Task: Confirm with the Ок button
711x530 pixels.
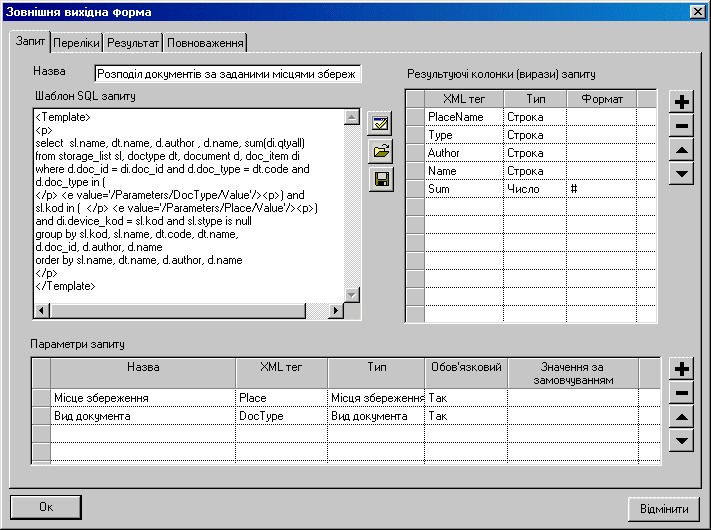Action: [x=46, y=507]
